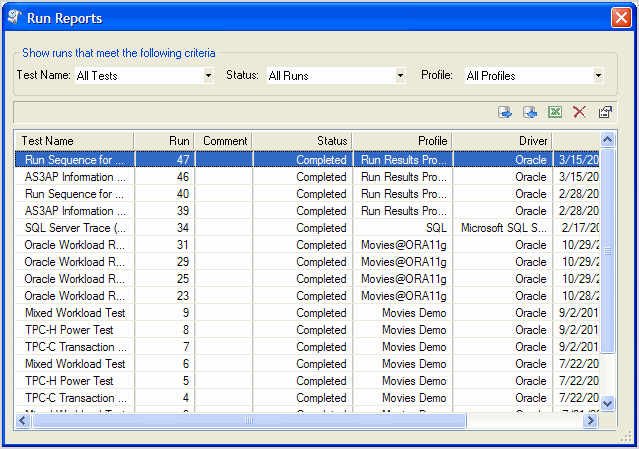Click the import run data icon
This screenshot has height=449, width=639.
531,112
